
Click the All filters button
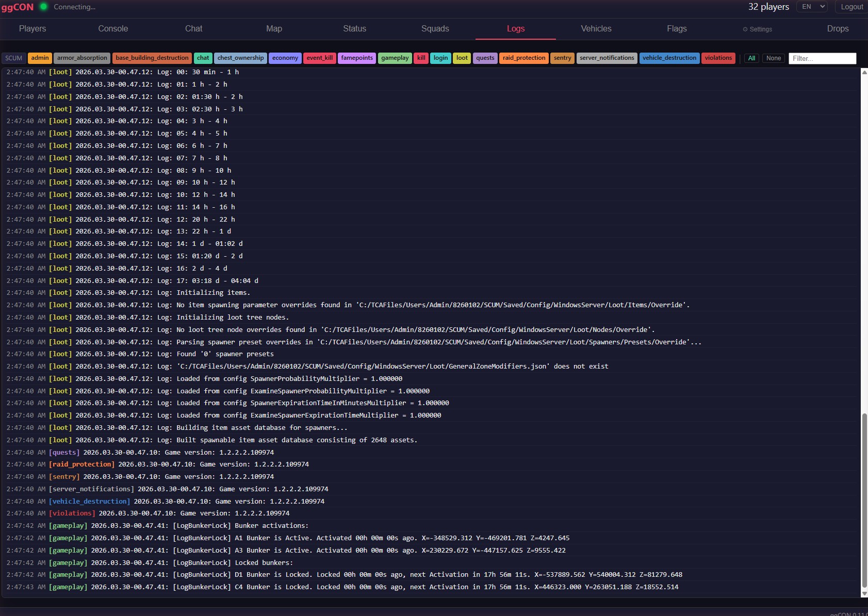pyautogui.click(x=752, y=58)
